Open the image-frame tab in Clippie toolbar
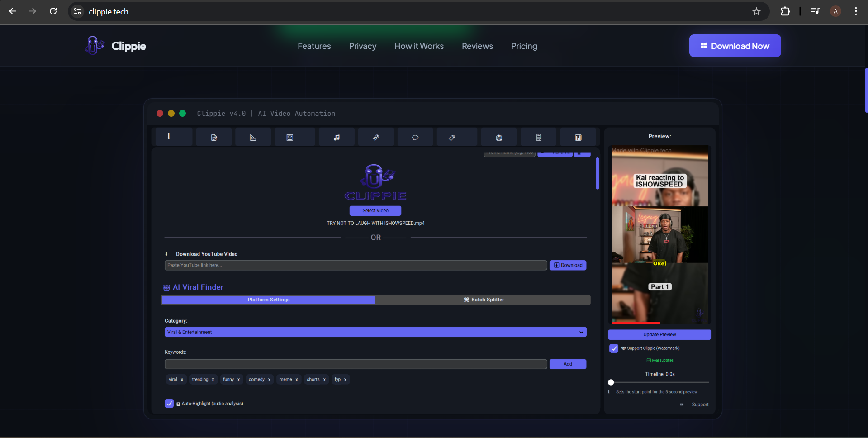 click(294, 137)
